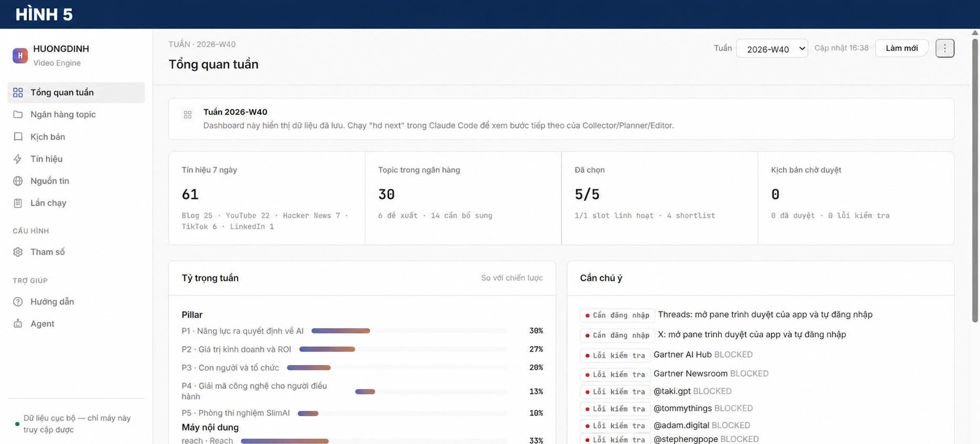Open the Tuần 2026-W40 week dropdown
This screenshot has width=980, height=444.
772,49
